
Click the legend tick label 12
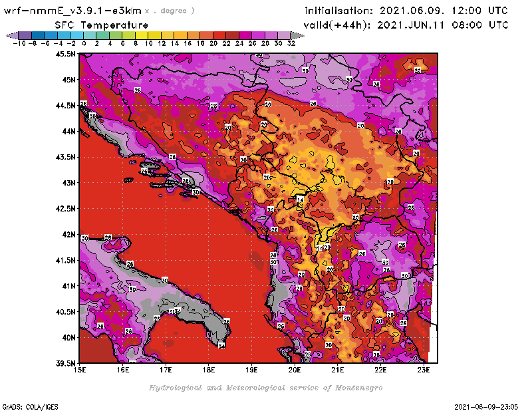coord(162,43)
